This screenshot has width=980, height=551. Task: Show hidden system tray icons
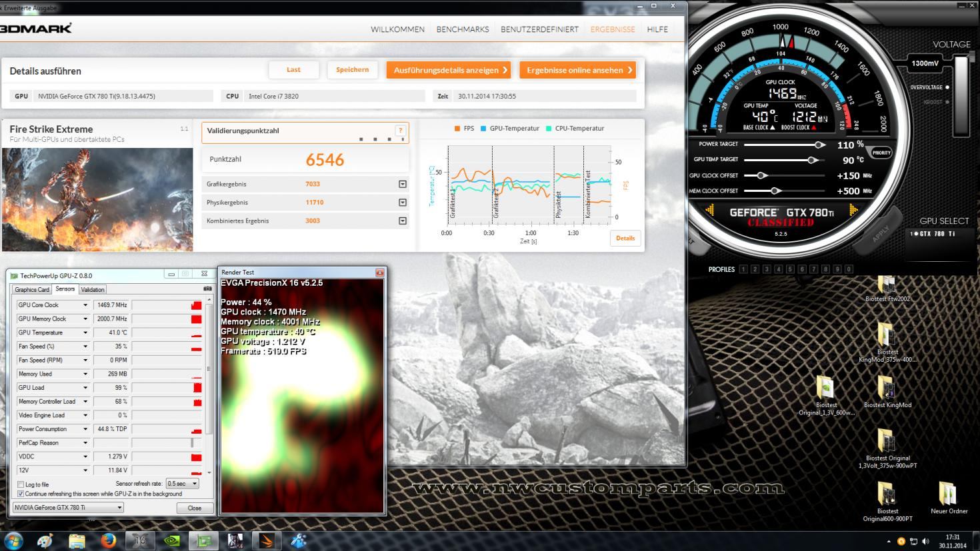click(889, 541)
